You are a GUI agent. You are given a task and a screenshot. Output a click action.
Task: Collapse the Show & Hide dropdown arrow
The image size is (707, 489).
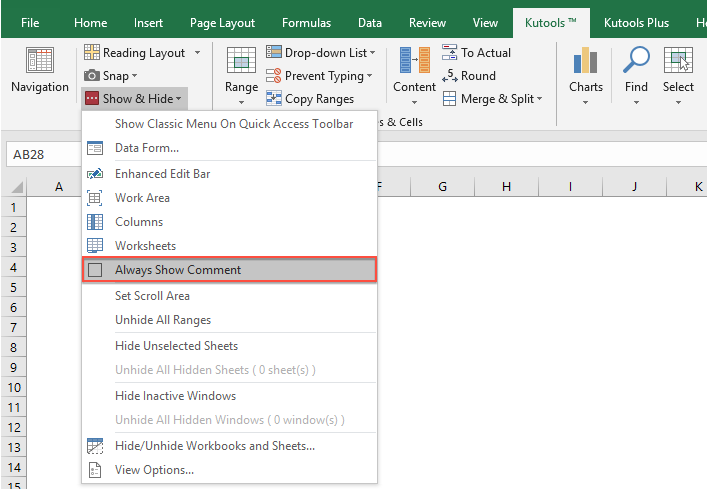pyautogui.click(x=179, y=99)
